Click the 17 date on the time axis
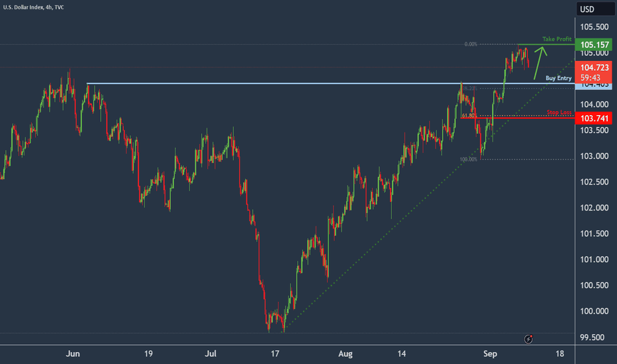 pos(275,354)
